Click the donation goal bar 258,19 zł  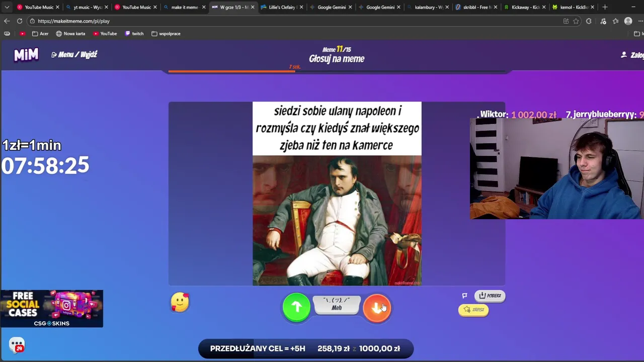coord(306,348)
